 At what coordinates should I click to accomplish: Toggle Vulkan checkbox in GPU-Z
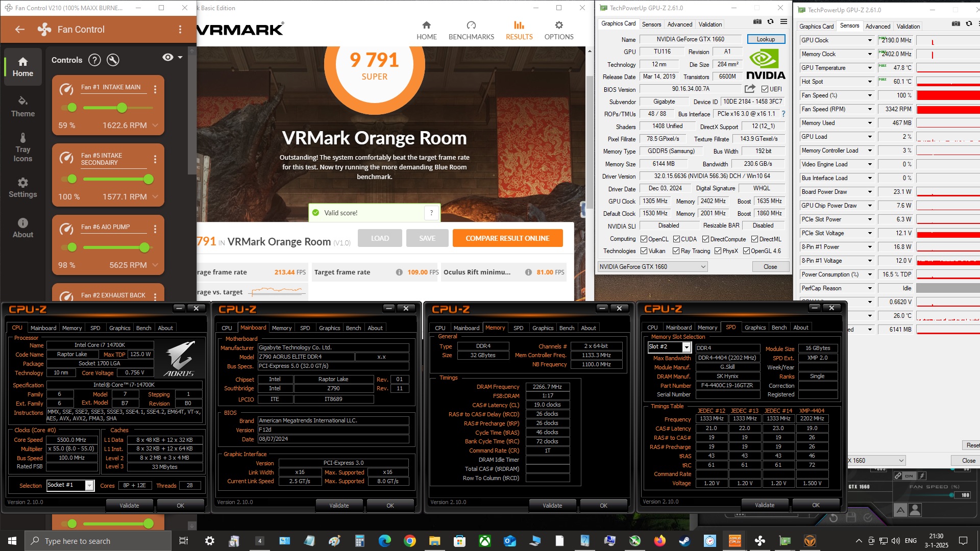coord(644,251)
